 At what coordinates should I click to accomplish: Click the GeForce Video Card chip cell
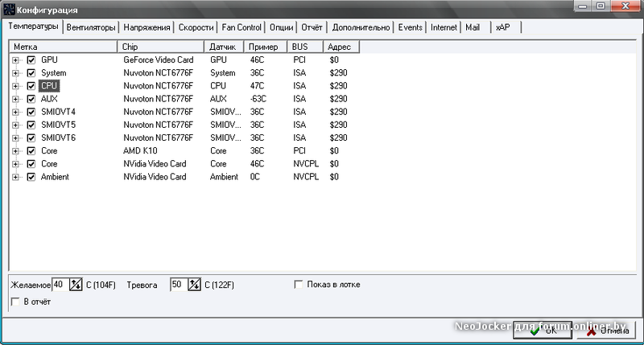coord(159,60)
